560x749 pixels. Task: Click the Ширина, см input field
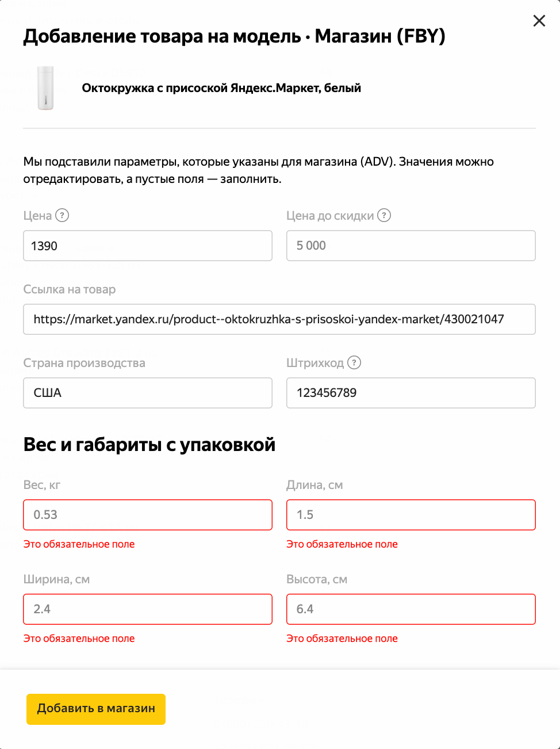point(147,609)
